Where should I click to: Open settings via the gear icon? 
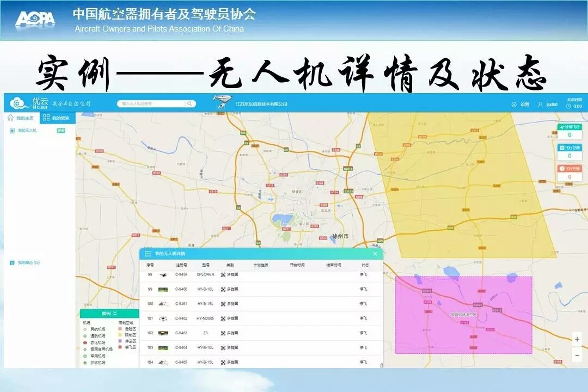514,105
